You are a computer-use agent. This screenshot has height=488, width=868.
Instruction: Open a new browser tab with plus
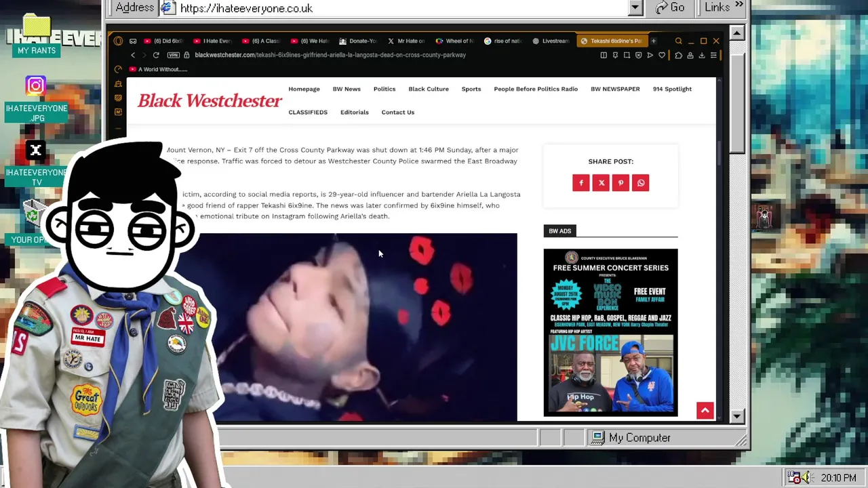653,41
